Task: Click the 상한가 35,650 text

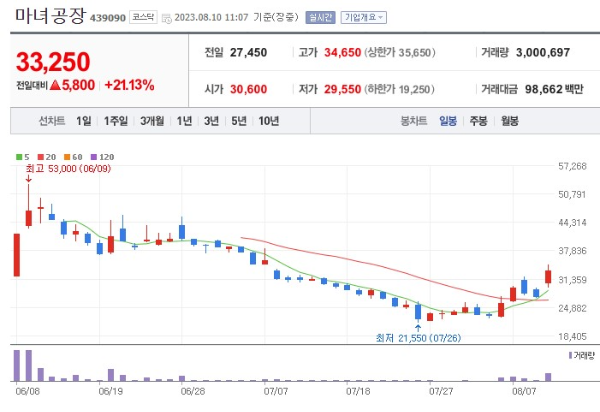Action: point(400,52)
